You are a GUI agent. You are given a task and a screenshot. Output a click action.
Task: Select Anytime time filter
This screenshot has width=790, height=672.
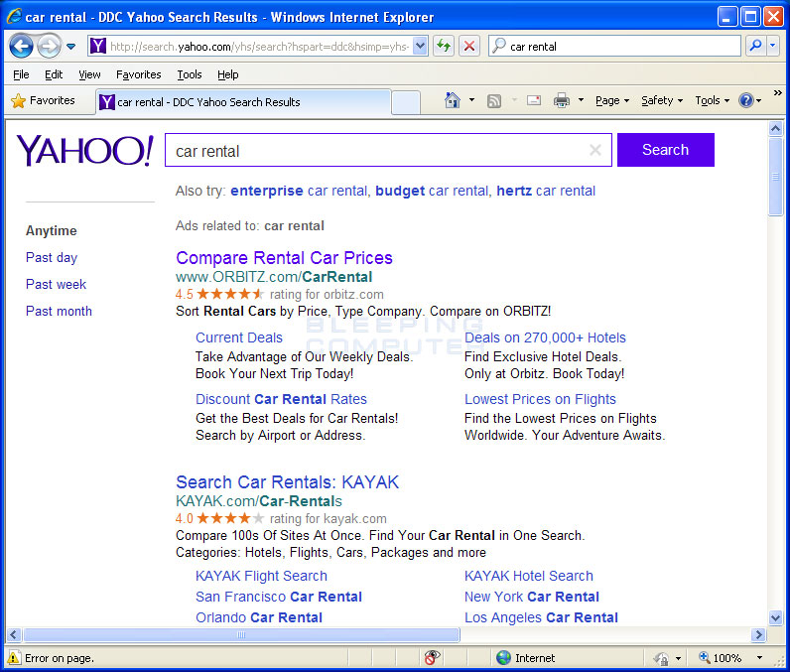pyautogui.click(x=52, y=230)
